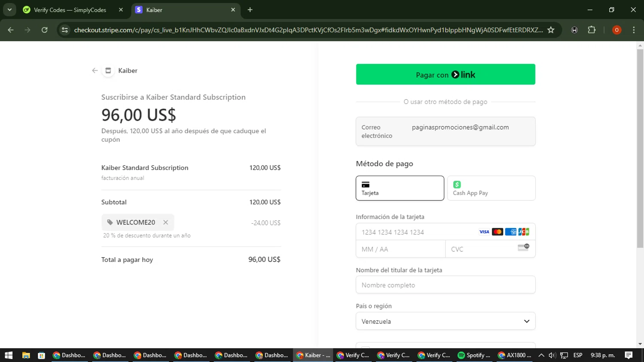Open the País o región Venezuela dropdown
Viewport: 644px width, 362px height.
click(x=446, y=321)
